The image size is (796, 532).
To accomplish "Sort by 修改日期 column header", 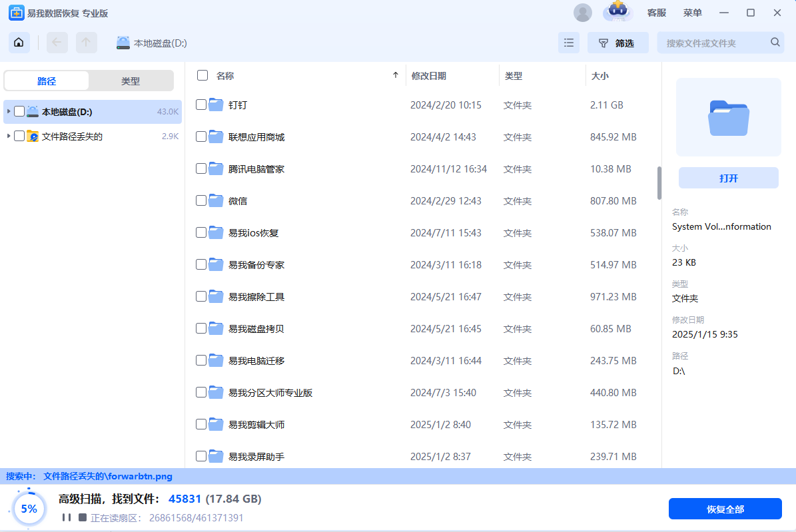I will [429, 76].
